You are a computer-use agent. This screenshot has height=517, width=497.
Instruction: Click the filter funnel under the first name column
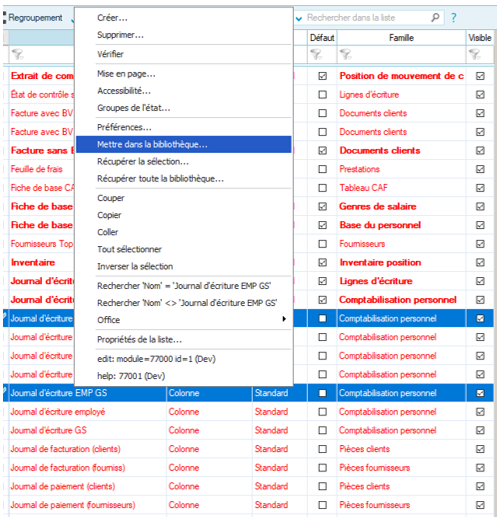point(18,54)
